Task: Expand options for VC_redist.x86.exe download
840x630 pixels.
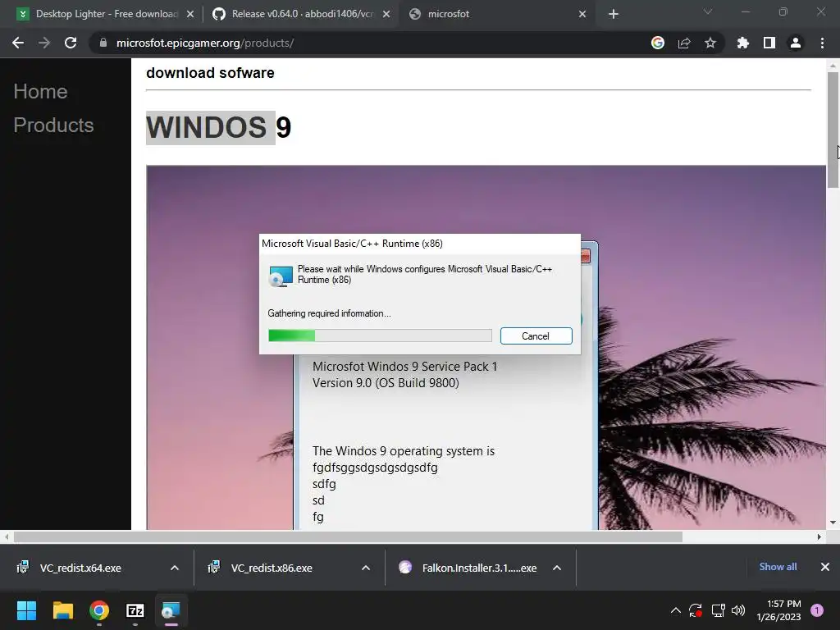Action: [x=366, y=568]
